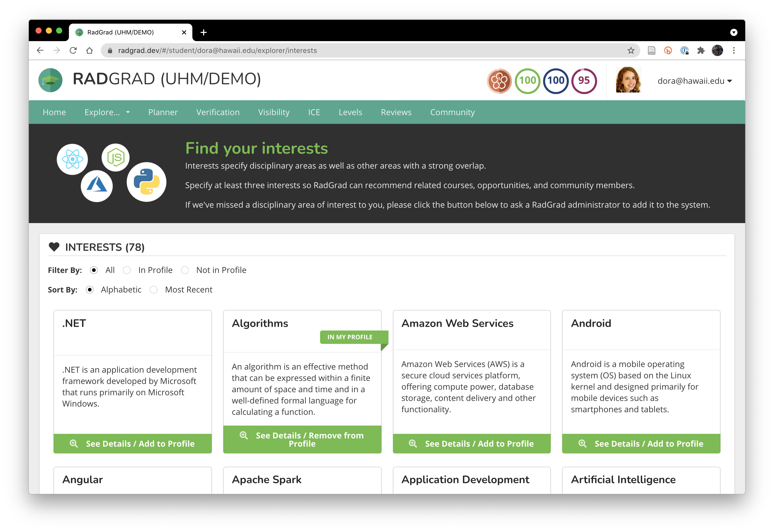Reload the page using the refresh icon

(x=73, y=51)
